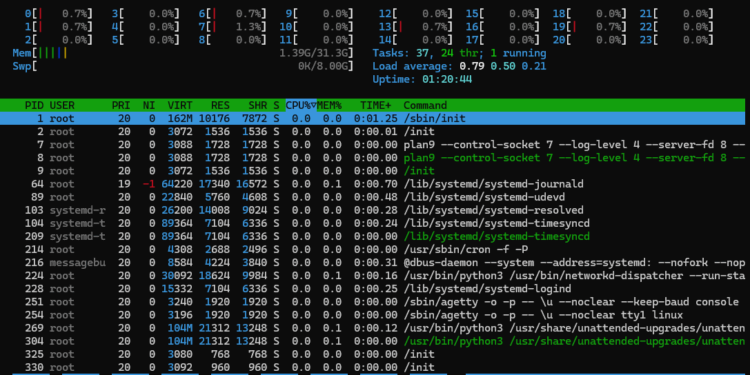The height and width of the screenshot is (375, 750).
Task: Click the NI column header
Action: click(x=149, y=105)
